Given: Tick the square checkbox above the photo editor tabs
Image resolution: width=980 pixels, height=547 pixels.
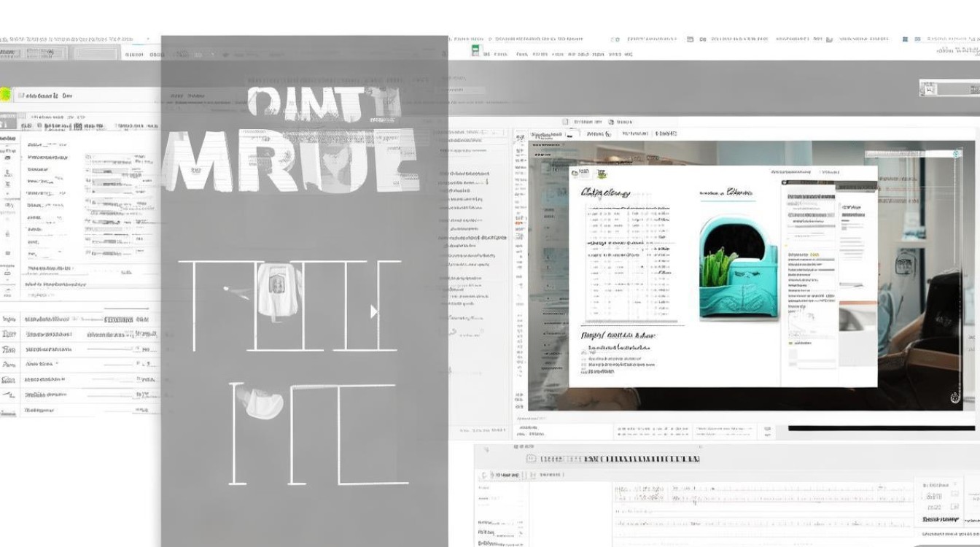Looking at the screenshot, I should (565, 123).
